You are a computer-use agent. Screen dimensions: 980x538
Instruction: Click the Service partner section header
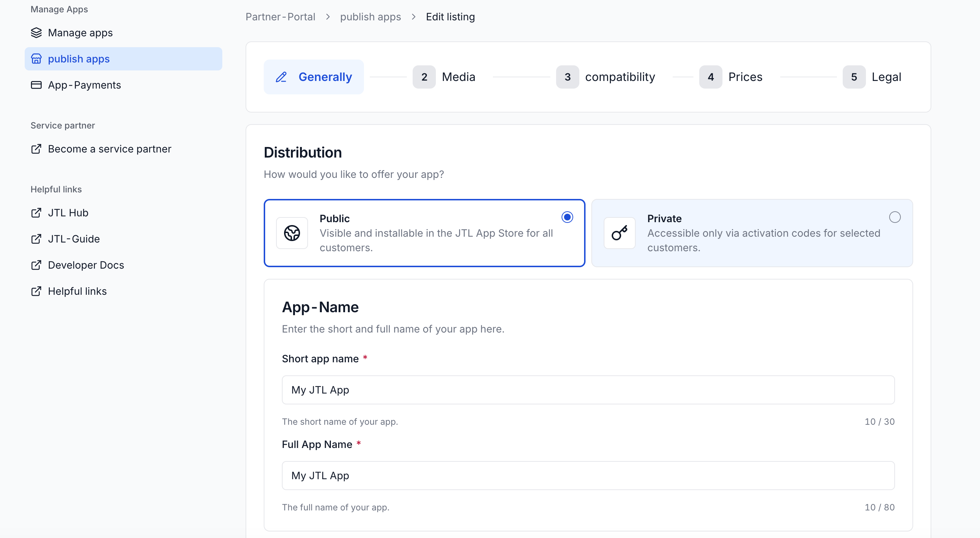point(63,126)
